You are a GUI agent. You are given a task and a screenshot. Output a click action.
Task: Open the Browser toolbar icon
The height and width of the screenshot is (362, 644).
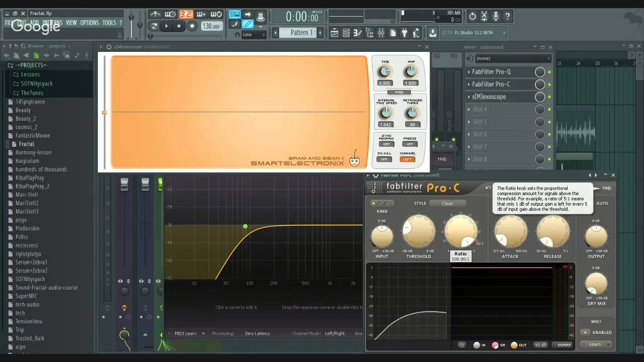tap(369, 34)
